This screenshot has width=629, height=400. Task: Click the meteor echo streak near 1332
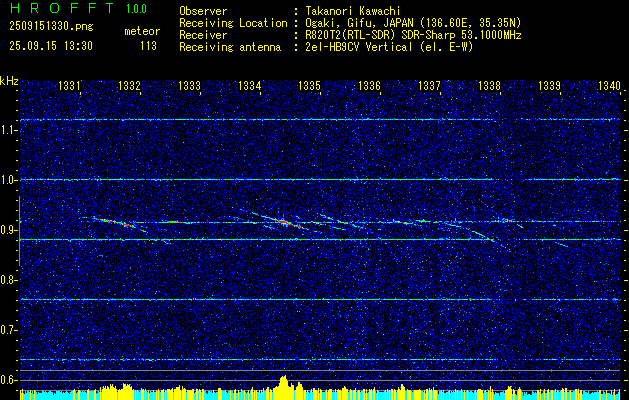[116, 223]
